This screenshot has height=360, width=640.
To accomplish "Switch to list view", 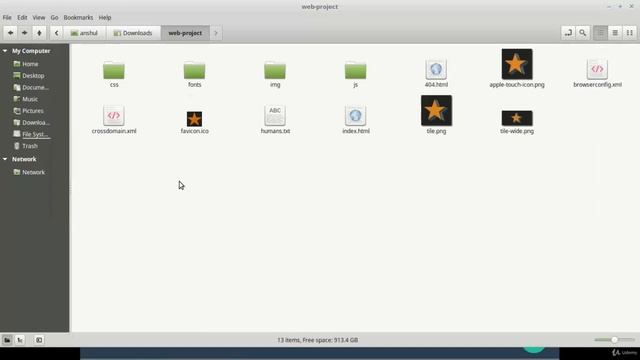I will tap(615, 33).
